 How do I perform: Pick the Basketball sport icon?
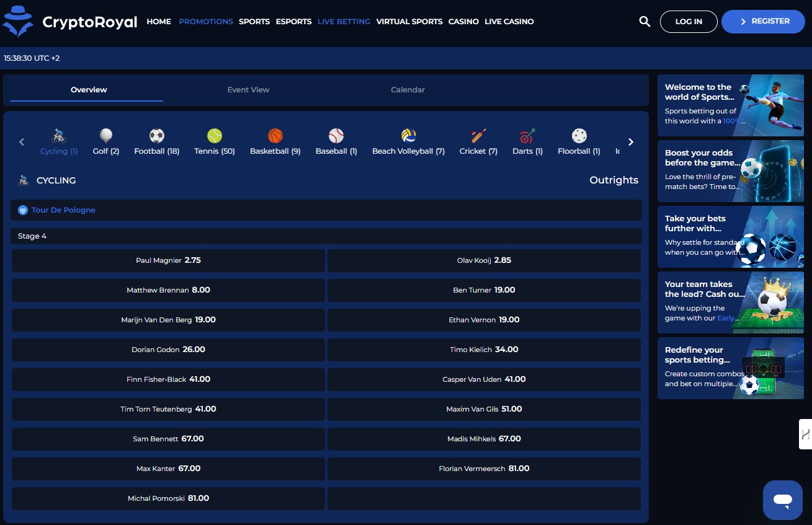275,136
